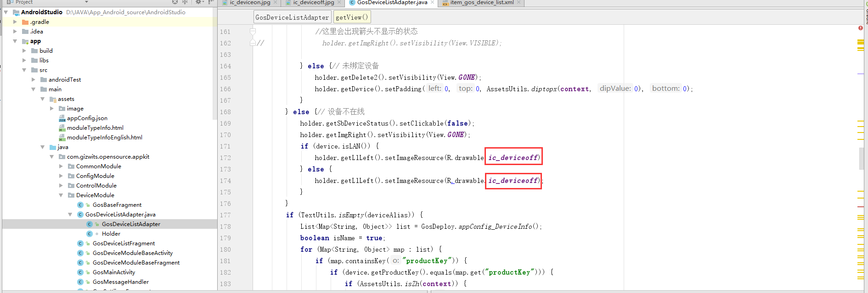Select the moduleTypeInfoEnglish.html file icon
The image size is (868, 293).
pos(62,138)
